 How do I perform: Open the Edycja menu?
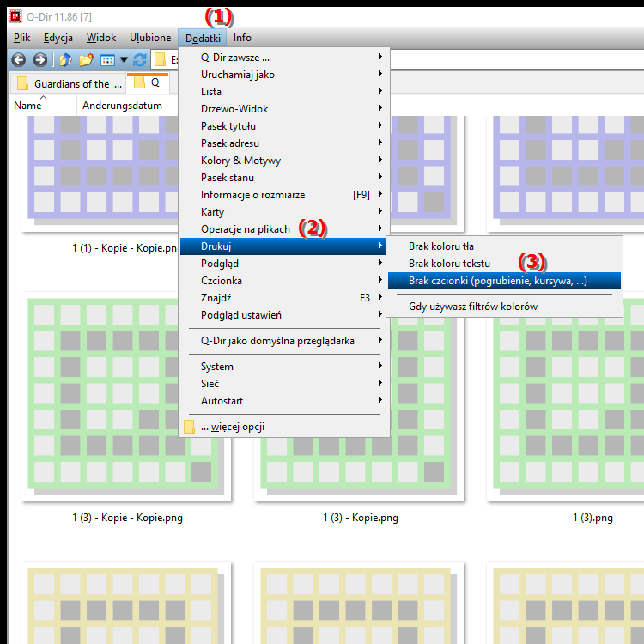point(58,38)
